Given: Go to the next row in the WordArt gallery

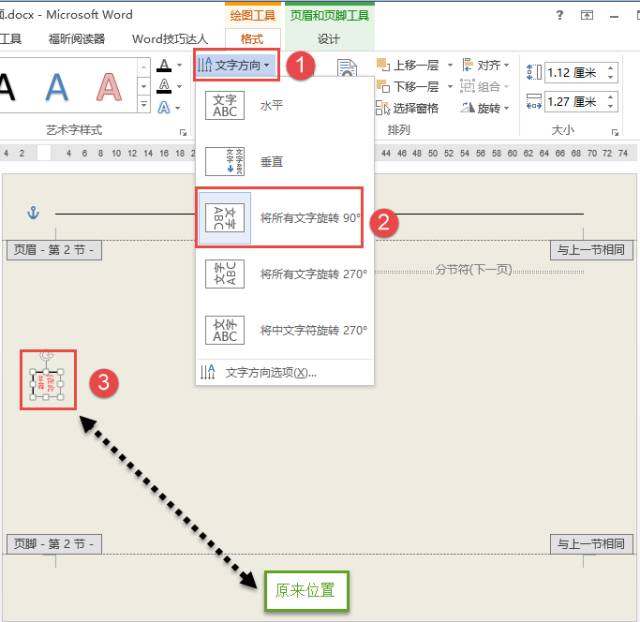Looking at the screenshot, I should (x=144, y=86).
